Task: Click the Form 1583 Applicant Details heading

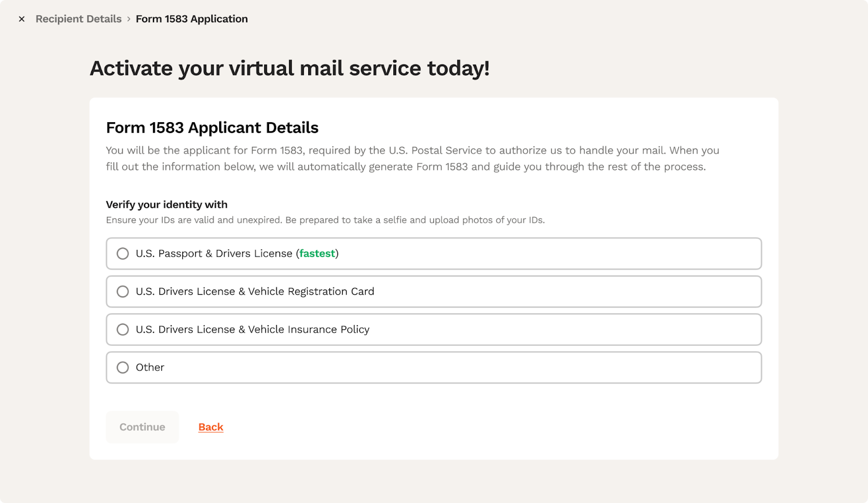Action: click(212, 128)
